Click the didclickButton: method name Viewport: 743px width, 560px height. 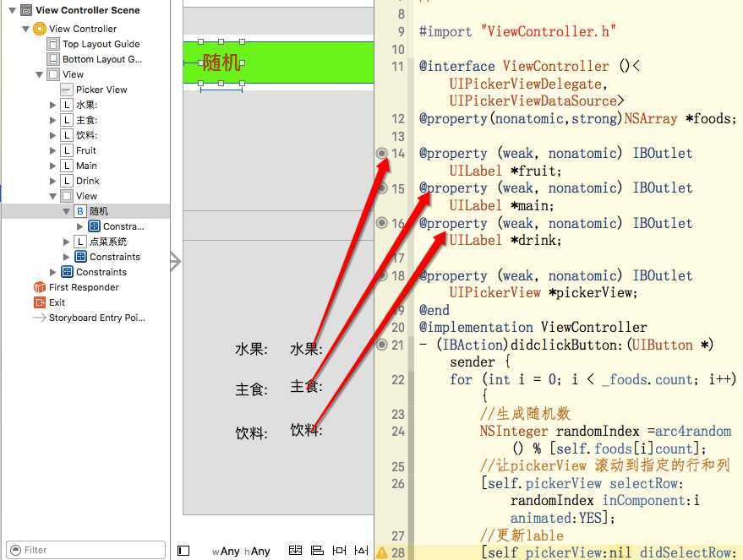565,345
